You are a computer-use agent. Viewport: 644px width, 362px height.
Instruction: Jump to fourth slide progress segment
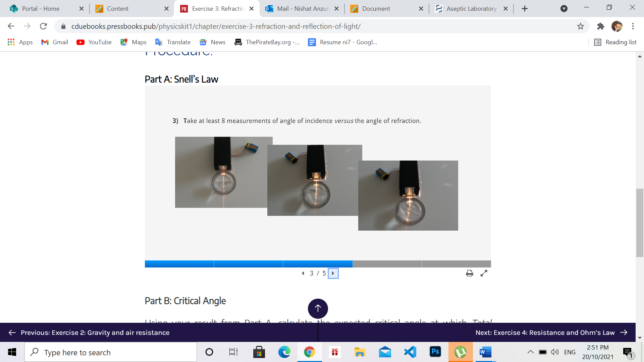click(x=387, y=264)
